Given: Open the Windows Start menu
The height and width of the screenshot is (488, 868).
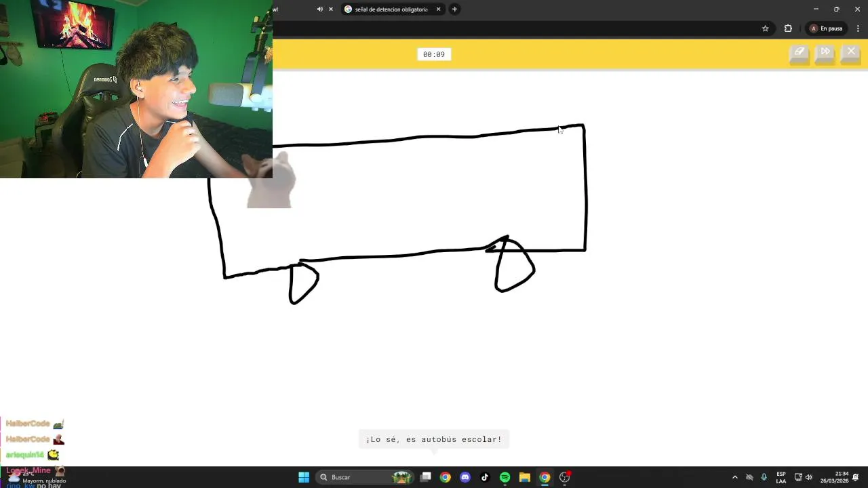Looking at the screenshot, I should [x=304, y=477].
